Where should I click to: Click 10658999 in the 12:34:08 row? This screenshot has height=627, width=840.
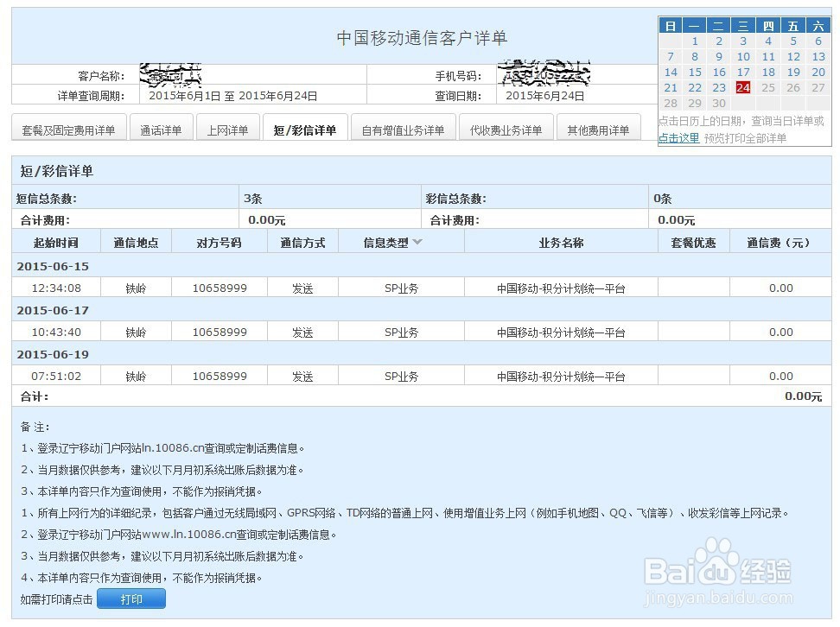click(220, 288)
